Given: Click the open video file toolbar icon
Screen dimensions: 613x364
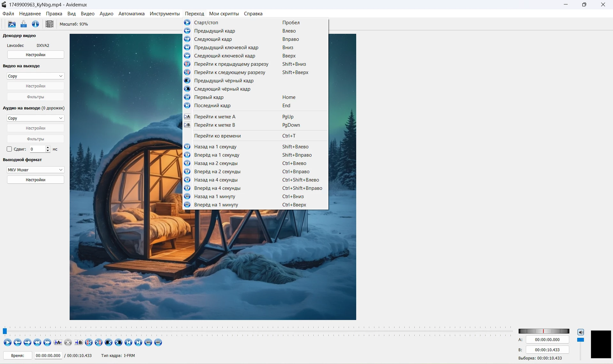Looking at the screenshot, I should pyautogui.click(x=12, y=24).
